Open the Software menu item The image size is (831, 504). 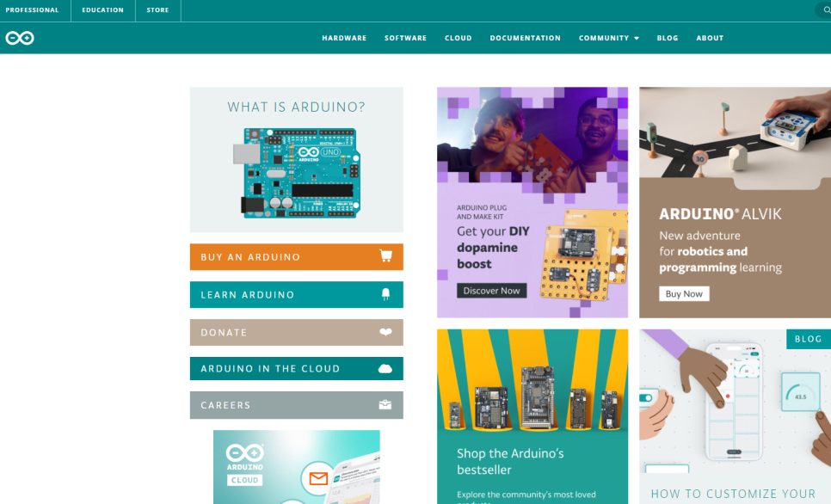pyautogui.click(x=405, y=38)
